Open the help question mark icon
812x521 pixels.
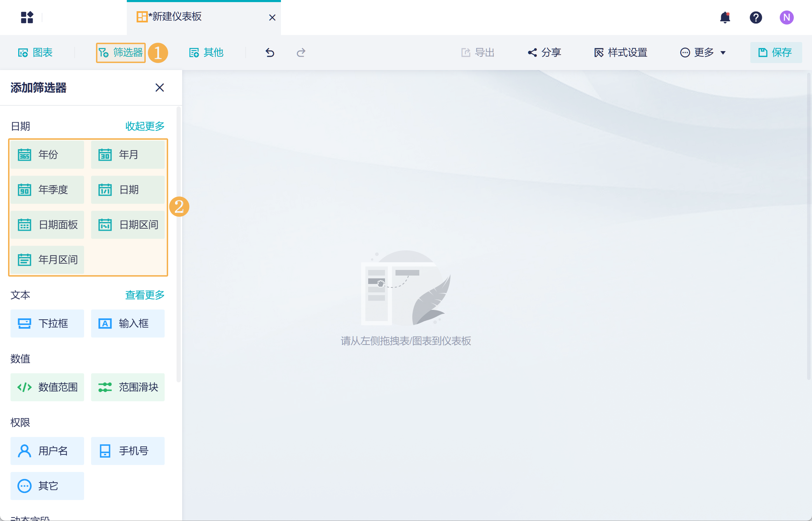pyautogui.click(x=756, y=18)
